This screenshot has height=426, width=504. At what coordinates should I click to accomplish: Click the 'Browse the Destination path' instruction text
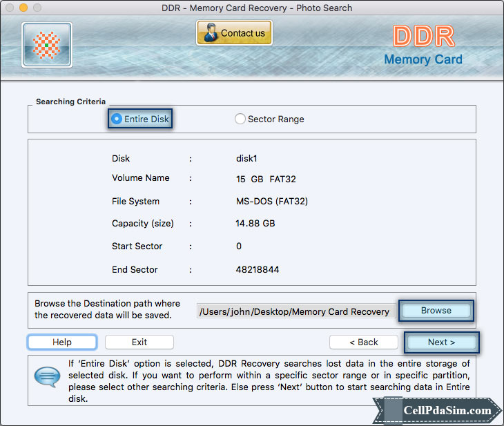click(107, 309)
